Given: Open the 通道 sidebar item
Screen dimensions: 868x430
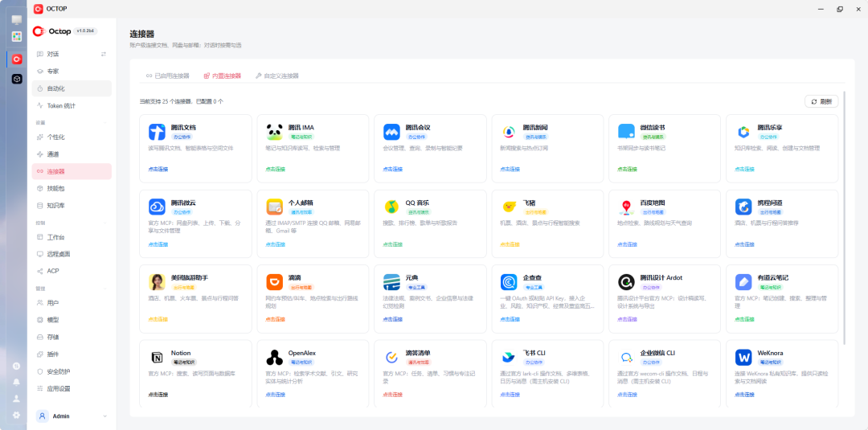Looking at the screenshot, I should [72, 154].
